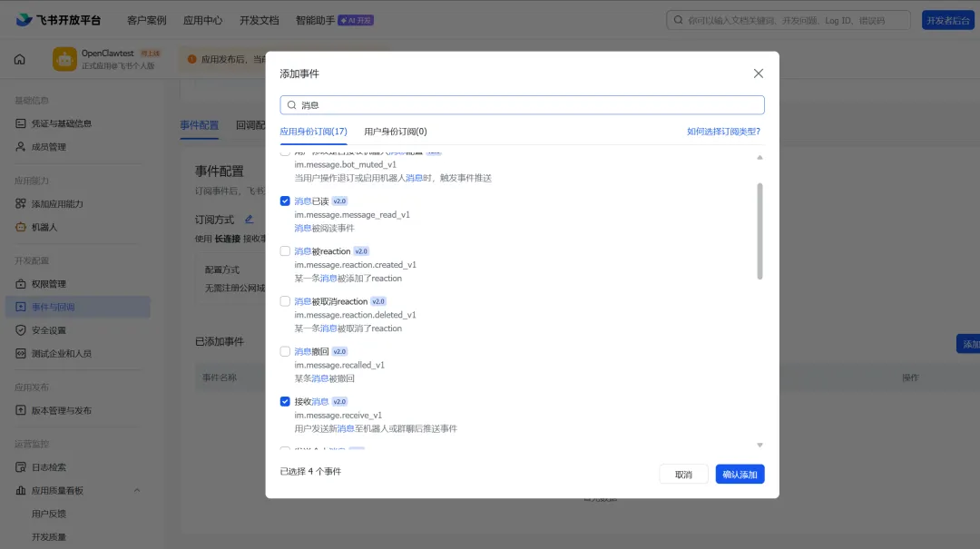
Task: Click the im.message.receive_v1 event key text
Action: point(338,416)
